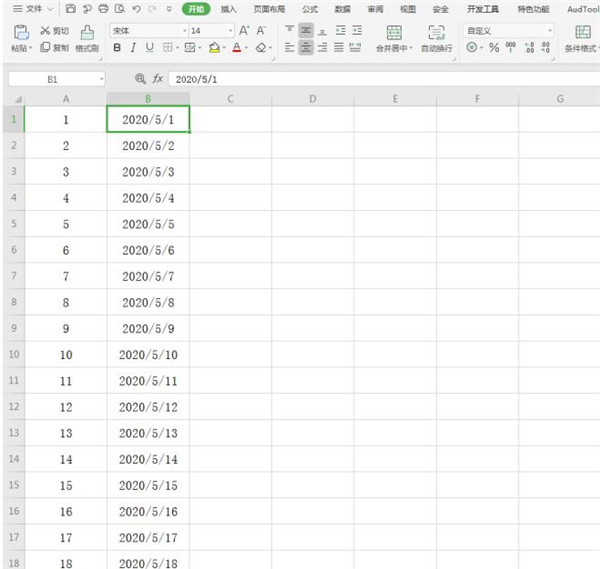
Task: Click the 自动换行 wrap text button
Action: [436, 39]
